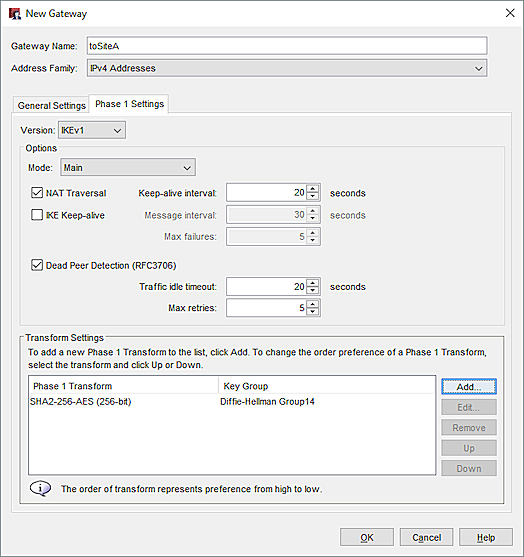Select the SHA2-256-AES (256-bit) transform row
The height and width of the screenshot is (557, 524).
click(x=232, y=402)
